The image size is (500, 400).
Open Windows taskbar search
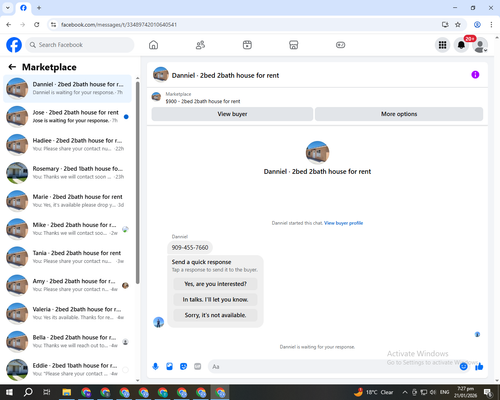click(x=28, y=392)
